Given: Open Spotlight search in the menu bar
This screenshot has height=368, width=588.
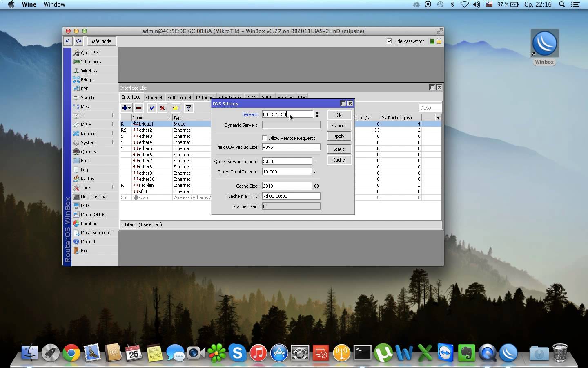Looking at the screenshot, I should 562,4.
